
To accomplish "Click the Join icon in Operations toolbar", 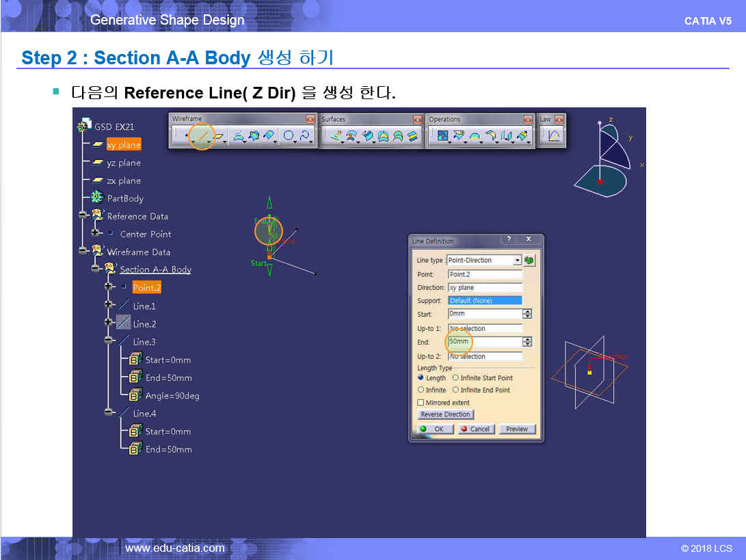I will [442, 137].
